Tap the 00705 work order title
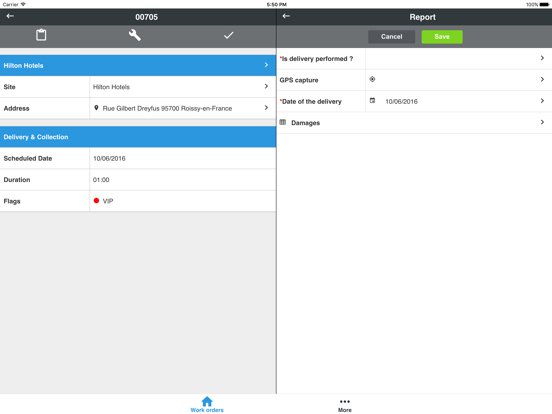The image size is (552, 414). coord(146,17)
